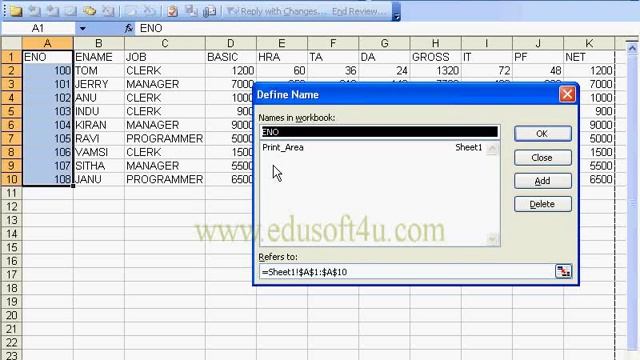This screenshot has height=360, width=640.
Task: Click Refers to field with Sheet1 range
Action: coord(407,272)
